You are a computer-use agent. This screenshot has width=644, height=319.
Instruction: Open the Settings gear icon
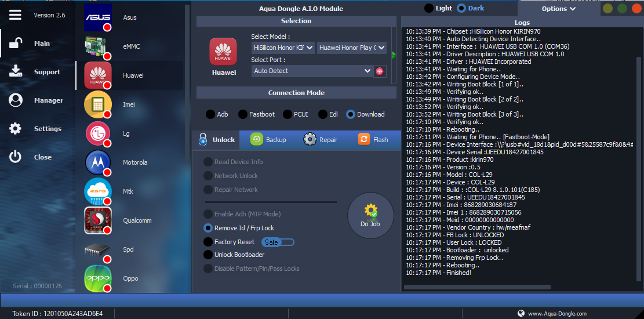[x=16, y=129]
